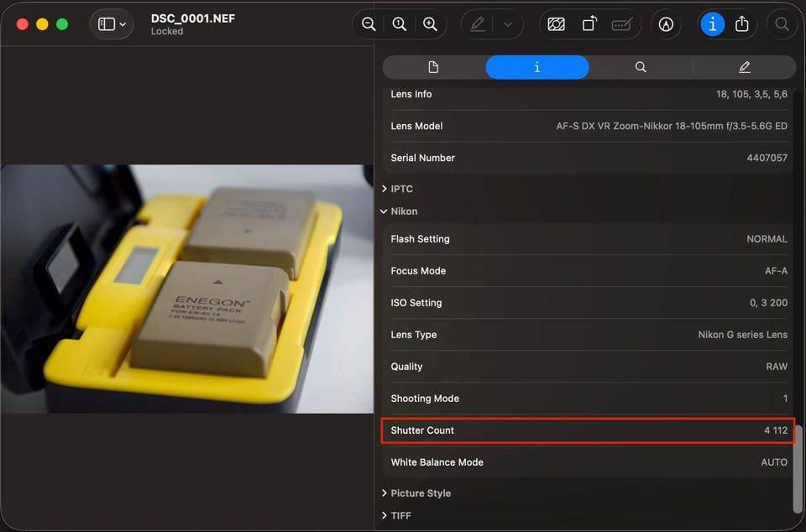Select the Quality RAW row
This screenshot has height=532, width=806.
pyautogui.click(x=589, y=366)
